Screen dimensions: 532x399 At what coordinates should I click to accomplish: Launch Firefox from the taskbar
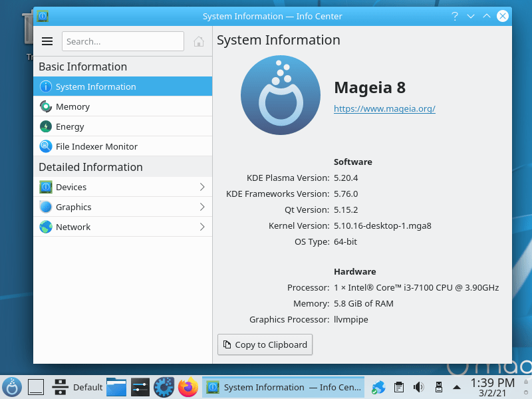click(x=188, y=387)
